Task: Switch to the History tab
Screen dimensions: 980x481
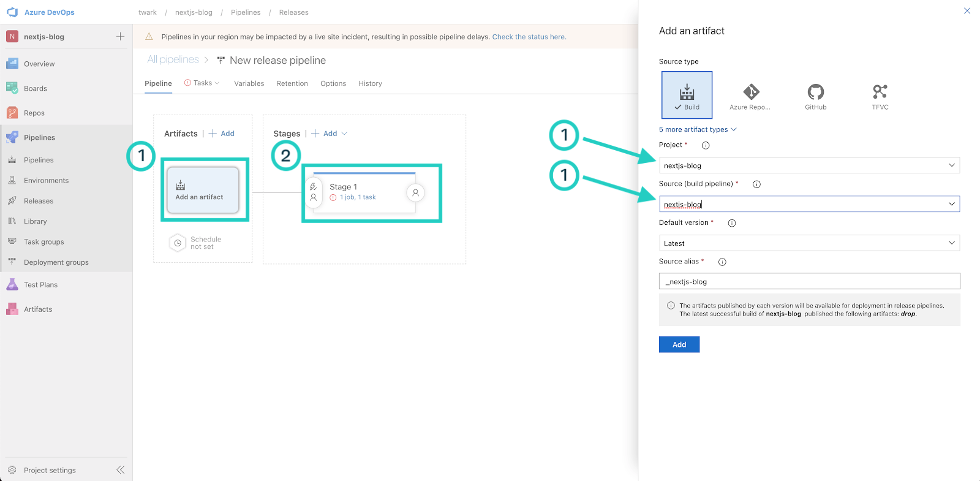Action: (370, 83)
